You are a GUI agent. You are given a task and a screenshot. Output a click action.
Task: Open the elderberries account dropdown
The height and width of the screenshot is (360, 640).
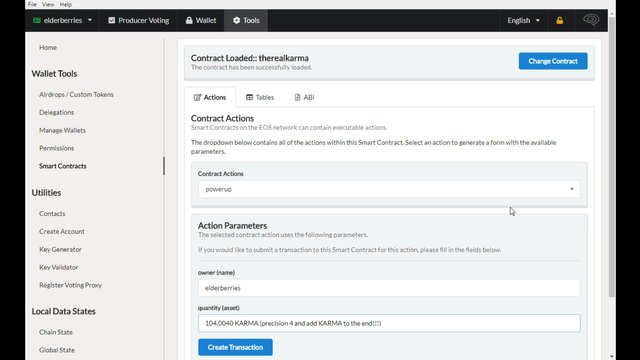(x=62, y=20)
